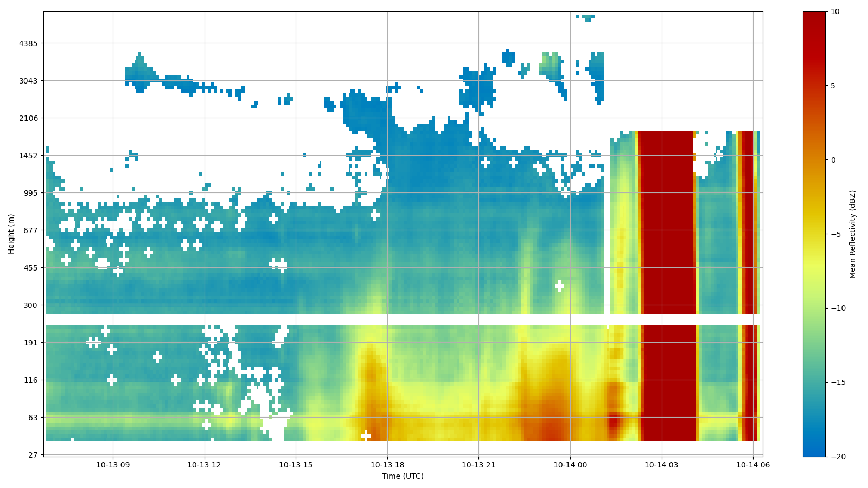Select the 10-13 12 time tick label
868x488 pixels.
point(205,465)
